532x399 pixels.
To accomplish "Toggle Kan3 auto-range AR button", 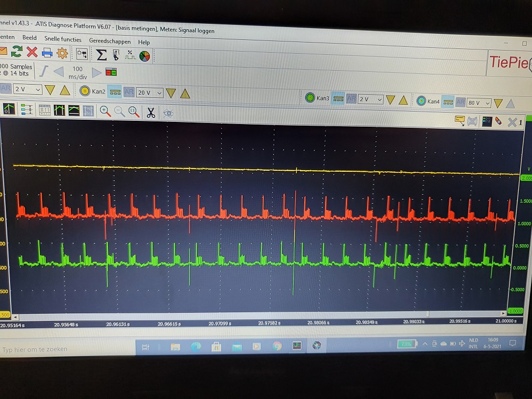I will pyautogui.click(x=352, y=99).
